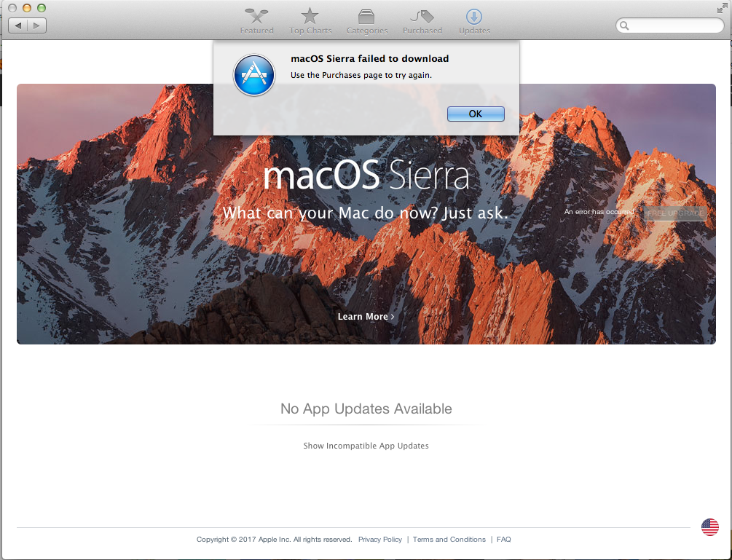Click the 'macOS Sierra failed to download' heading
732x560 pixels.
(370, 59)
